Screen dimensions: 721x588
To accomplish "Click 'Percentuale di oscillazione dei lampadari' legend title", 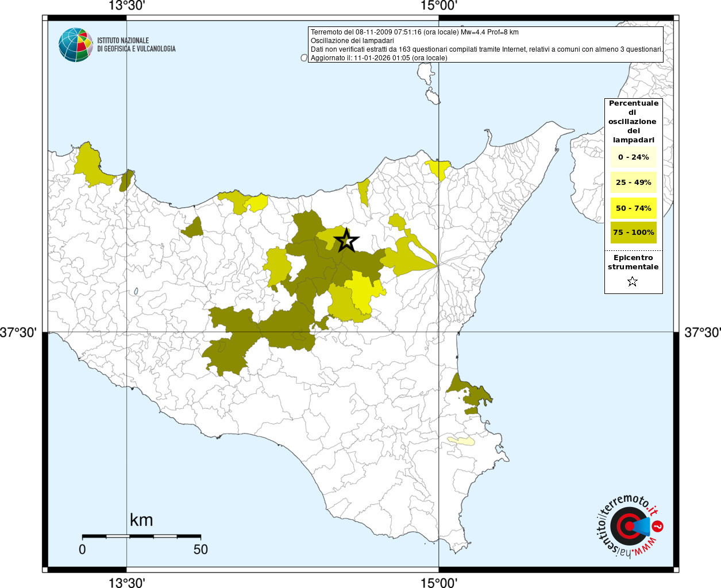I will [633, 121].
